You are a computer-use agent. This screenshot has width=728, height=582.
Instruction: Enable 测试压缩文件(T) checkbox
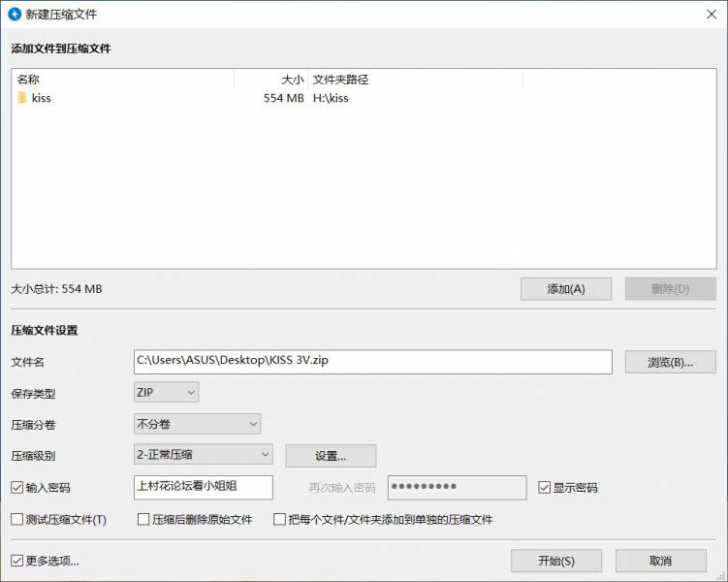pos(17,519)
